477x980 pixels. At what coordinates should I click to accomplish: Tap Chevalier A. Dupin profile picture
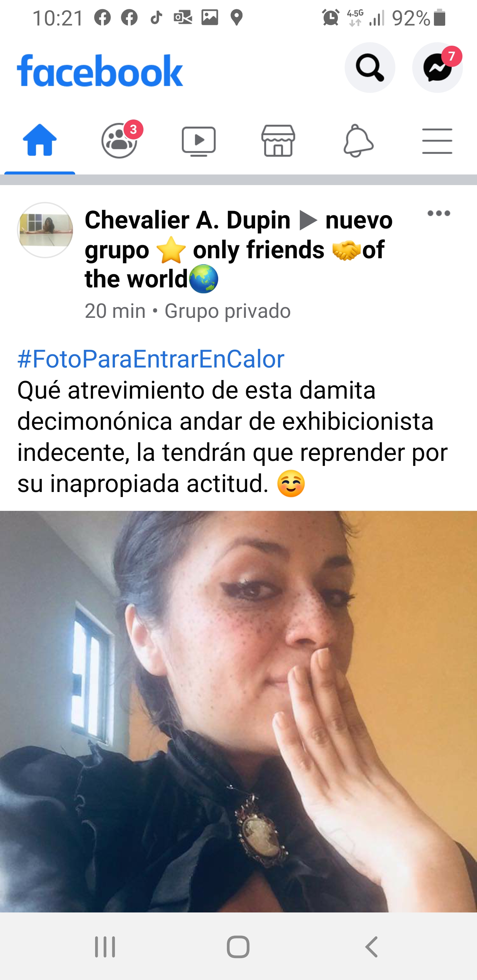point(45,230)
